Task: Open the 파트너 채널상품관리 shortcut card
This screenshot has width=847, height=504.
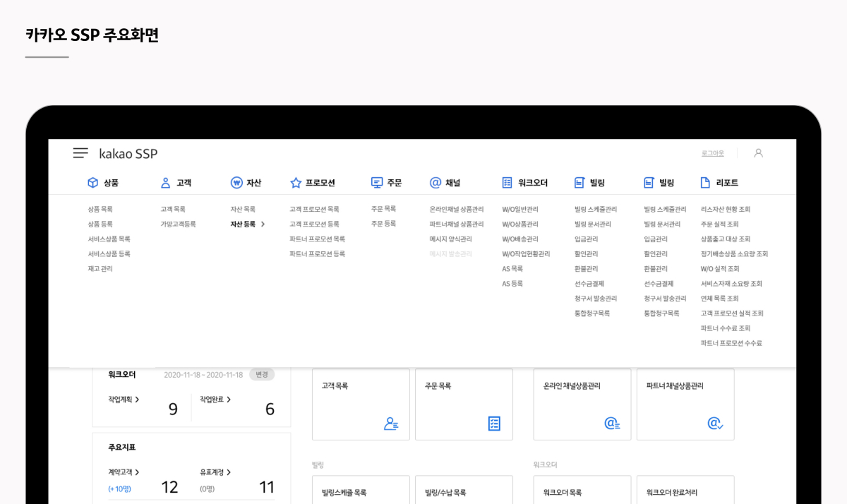Action: 685,404
